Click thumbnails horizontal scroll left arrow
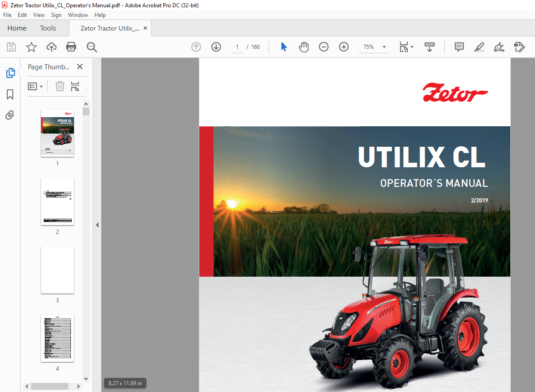 tap(27, 386)
